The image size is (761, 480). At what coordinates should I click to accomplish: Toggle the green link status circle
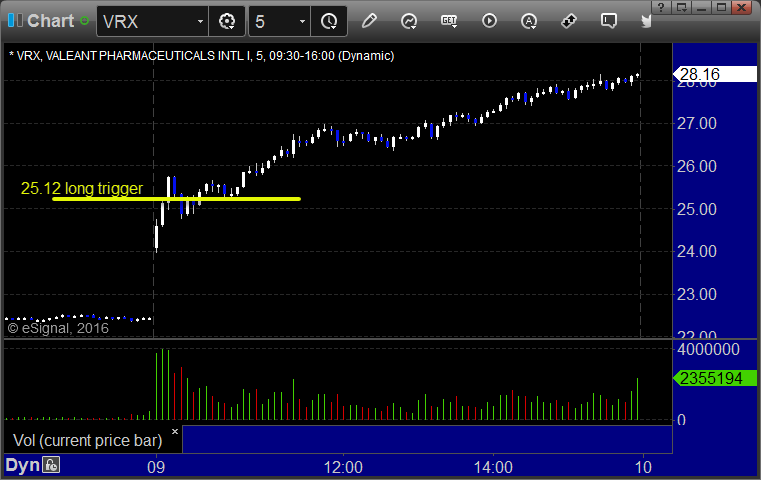84,21
